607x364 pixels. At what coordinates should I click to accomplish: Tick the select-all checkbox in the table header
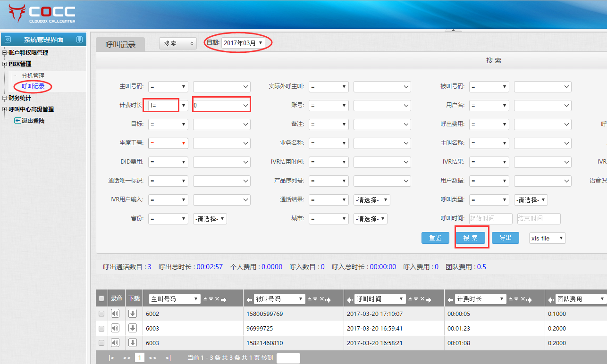coord(101,298)
